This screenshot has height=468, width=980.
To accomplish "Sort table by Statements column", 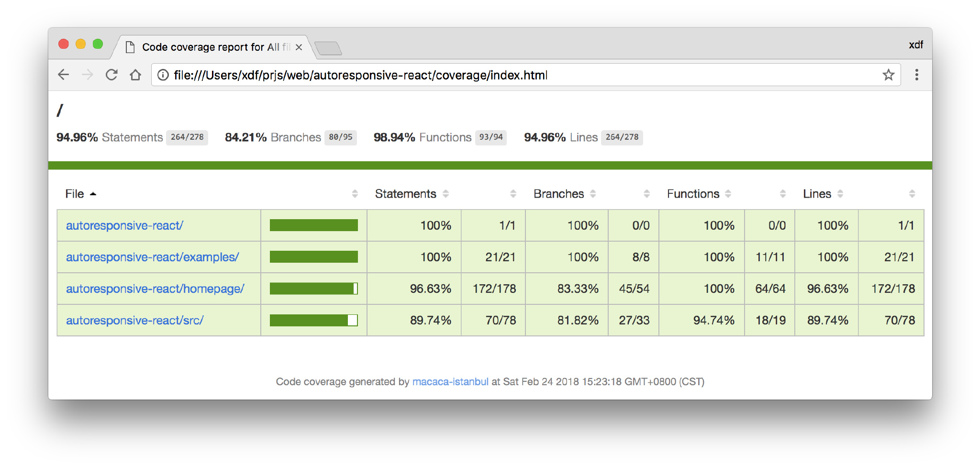I will (406, 194).
